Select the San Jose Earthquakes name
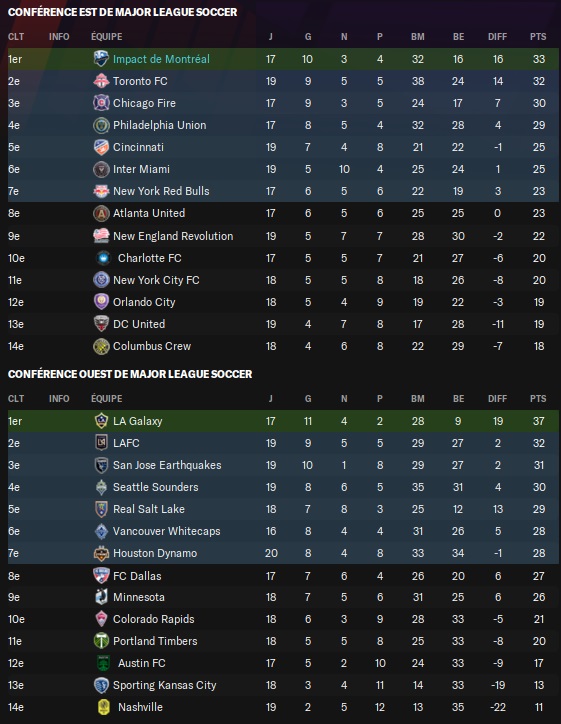Screen dimensions: 561x724 167,465
